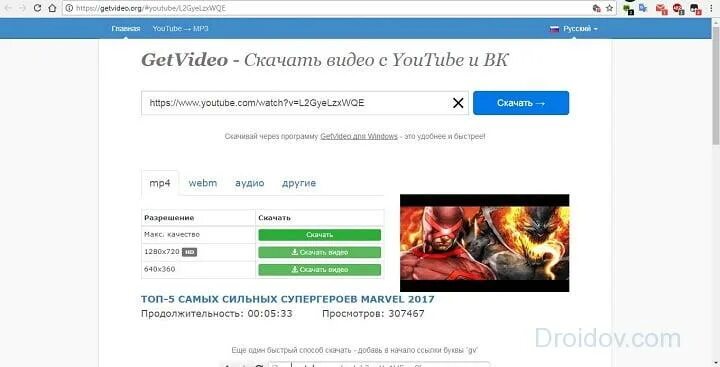Image resolution: width=720 pixels, height=367 pixels.
Task: Reload the page with the refresh icon
Action: tap(38, 8)
